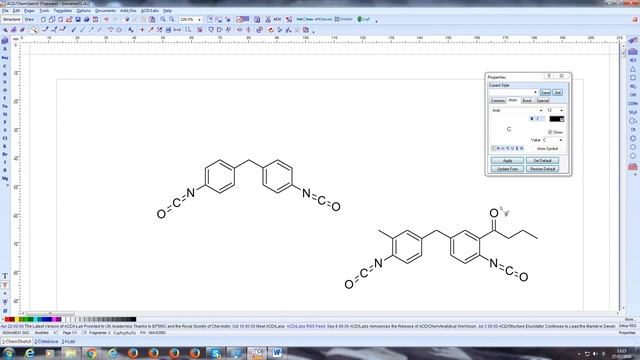Switch to the Bond tab
The height and width of the screenshot is (360, 640).
527,100
